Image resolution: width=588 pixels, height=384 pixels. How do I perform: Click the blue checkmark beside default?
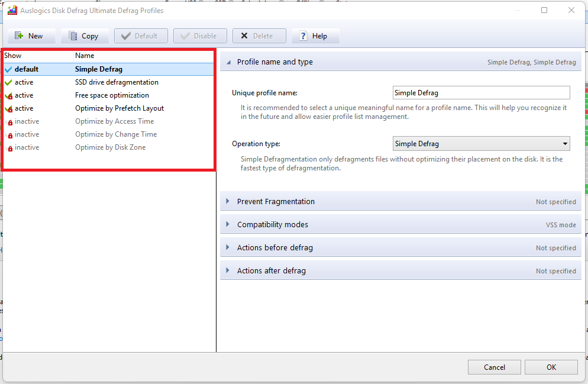point(8,69)
